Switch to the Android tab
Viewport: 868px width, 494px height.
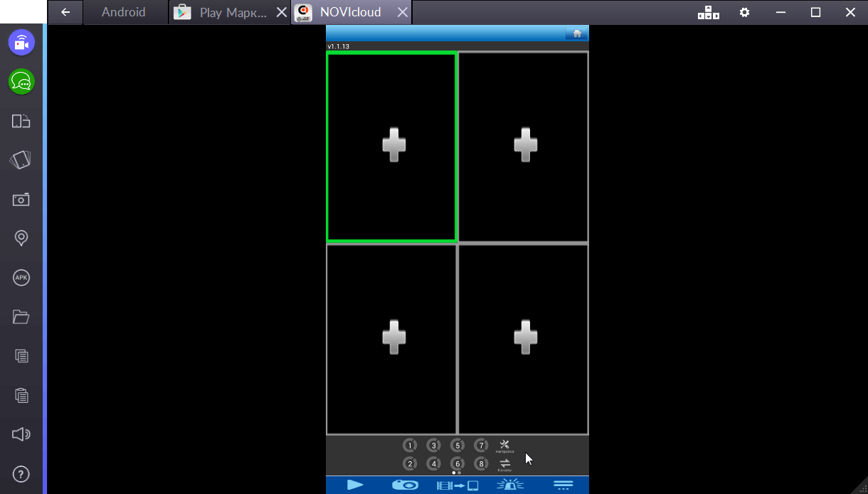tap(123, 12)
